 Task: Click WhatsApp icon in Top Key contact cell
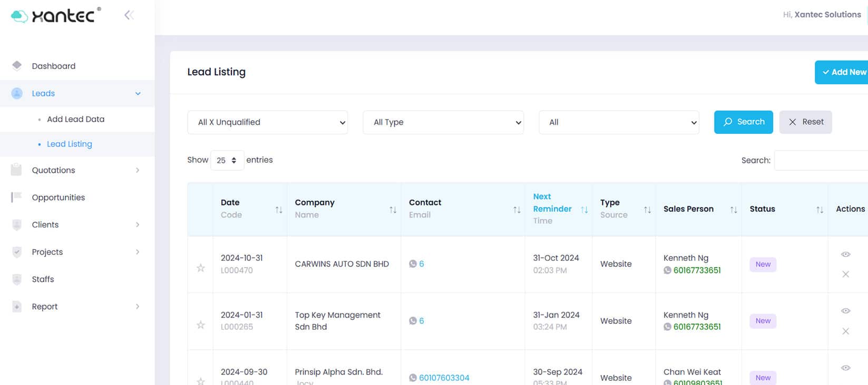[x=413, y=321]
